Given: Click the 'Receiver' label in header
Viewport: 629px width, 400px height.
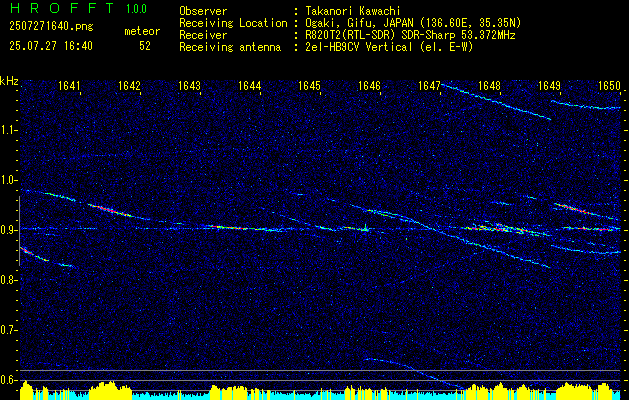Looking at the screenshot, I should point(203,35).
